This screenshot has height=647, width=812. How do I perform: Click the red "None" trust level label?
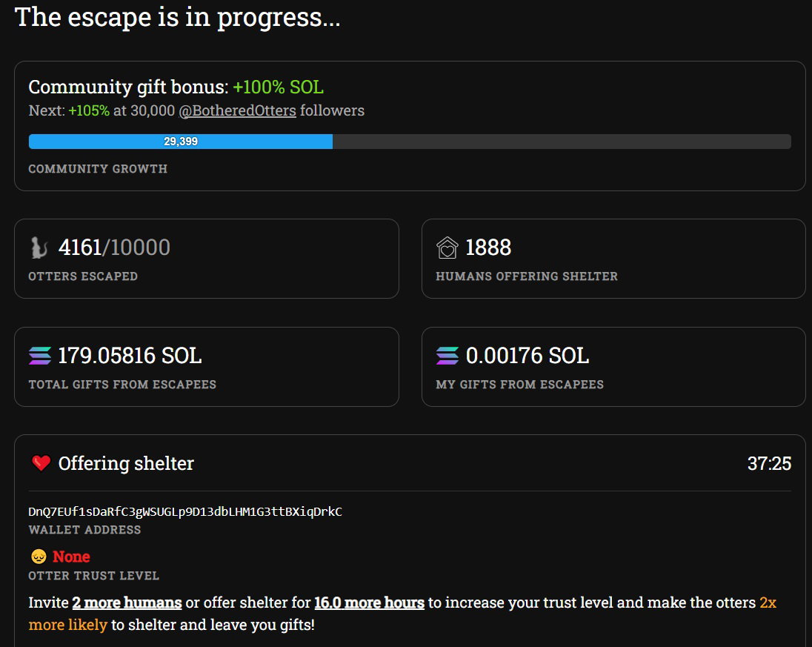71,557
